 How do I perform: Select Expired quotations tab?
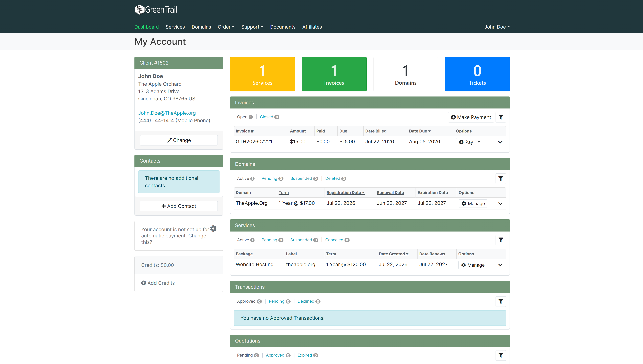click(307, 355)
